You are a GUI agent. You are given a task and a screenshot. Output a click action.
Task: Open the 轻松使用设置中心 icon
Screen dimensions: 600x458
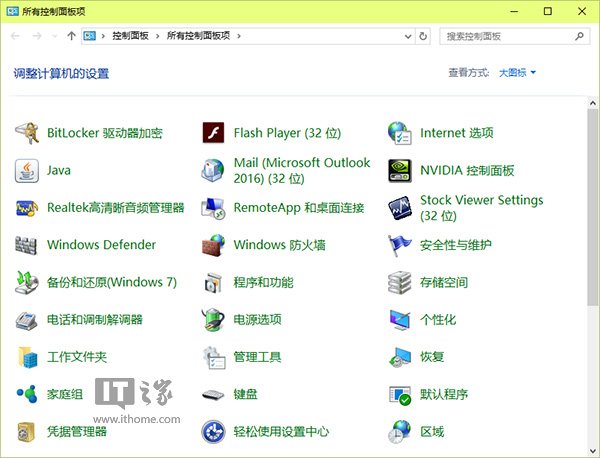click(x=213, y=432)
